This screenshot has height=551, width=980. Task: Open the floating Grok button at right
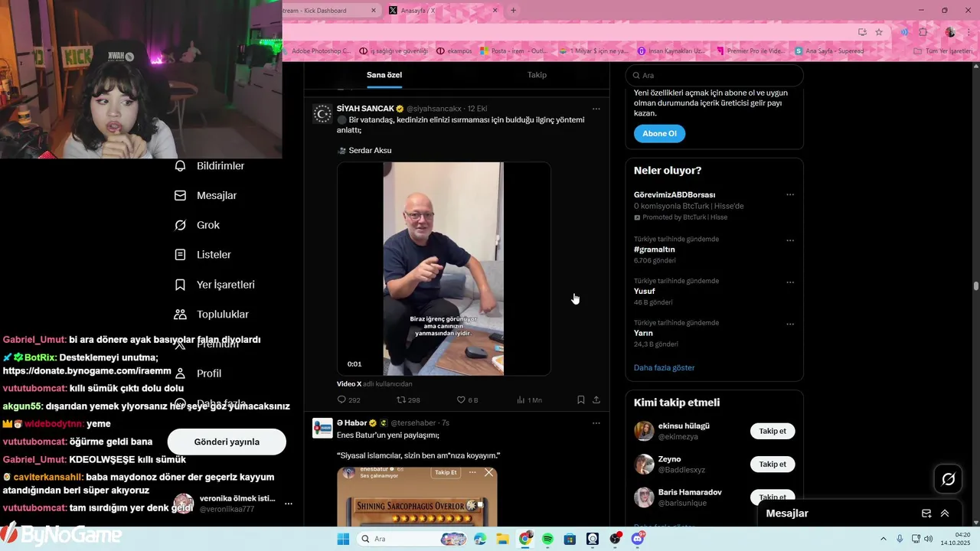pos(948,479)
